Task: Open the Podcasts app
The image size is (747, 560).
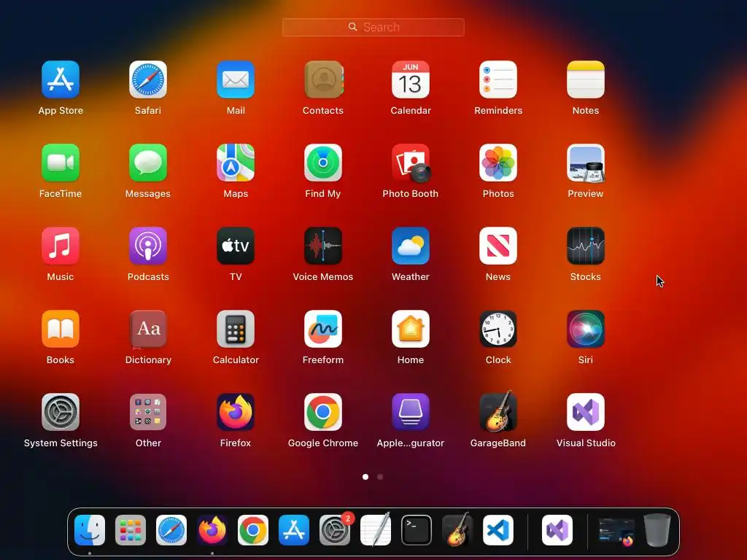Action: 148,246
